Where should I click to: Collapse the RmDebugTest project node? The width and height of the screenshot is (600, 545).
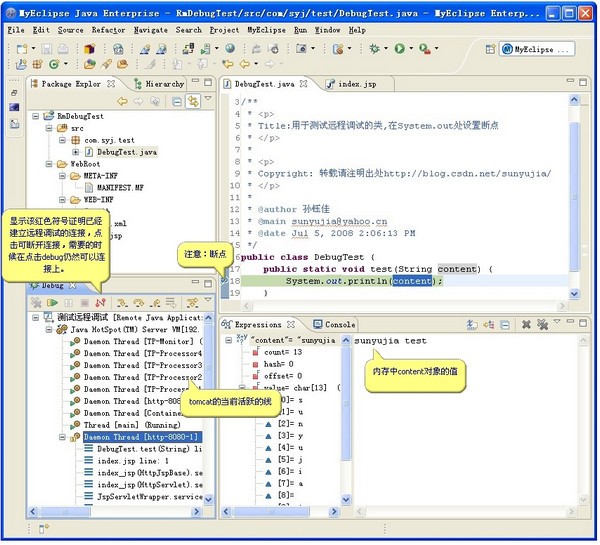tap(37, 116)
